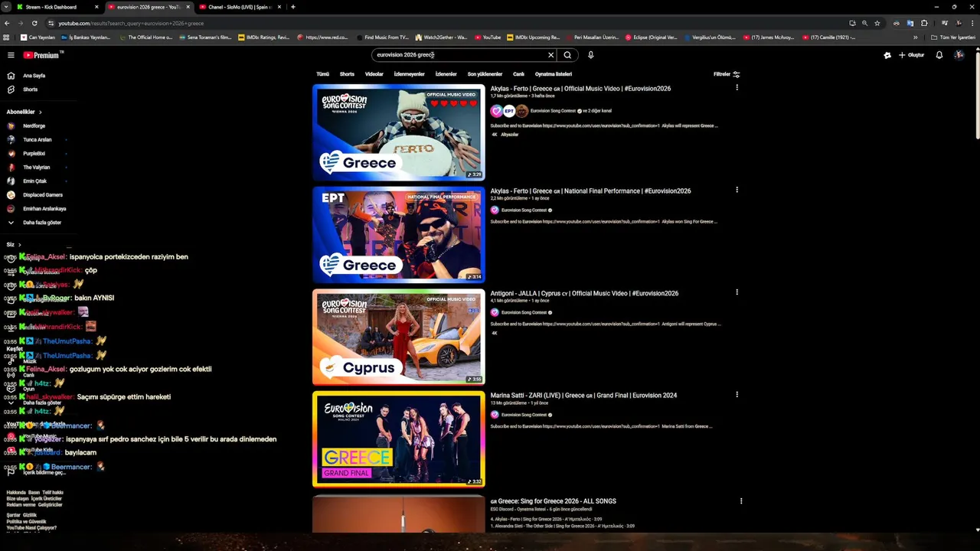This screenshot has height=551, width=980.
Task: Click title Antigoni - JALLA Cyprus Official Music Video
Action: coord(584,293)
